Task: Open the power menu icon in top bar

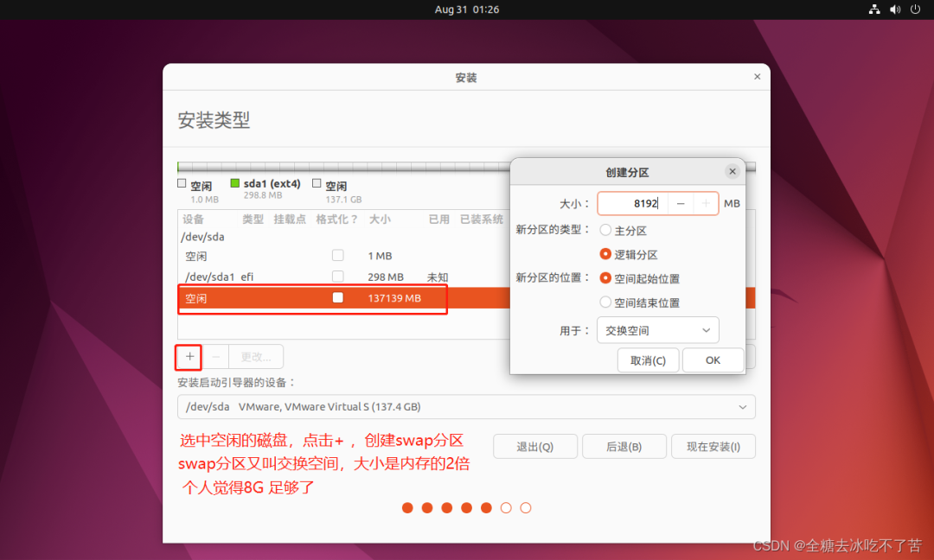Action: click(914, 10)
